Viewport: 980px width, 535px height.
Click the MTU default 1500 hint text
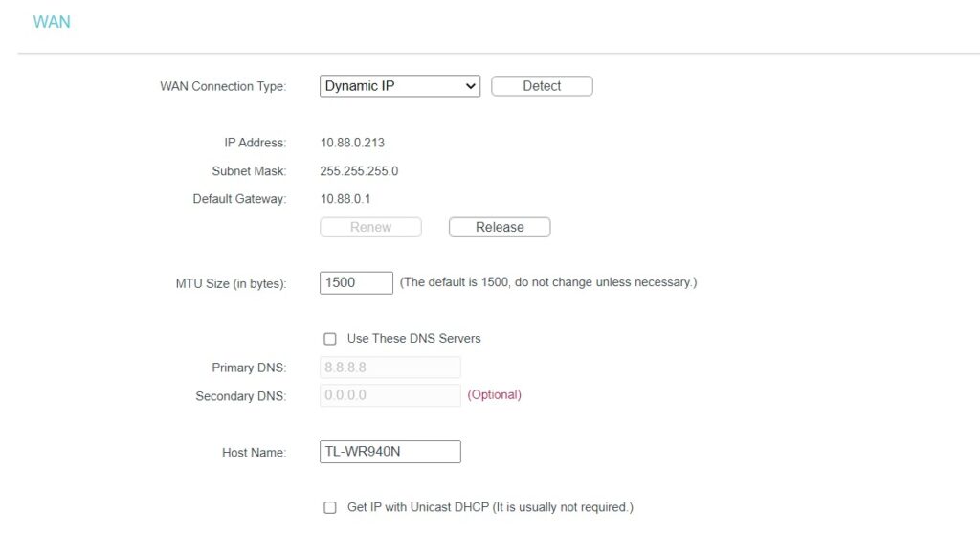[x=547, y=283]
